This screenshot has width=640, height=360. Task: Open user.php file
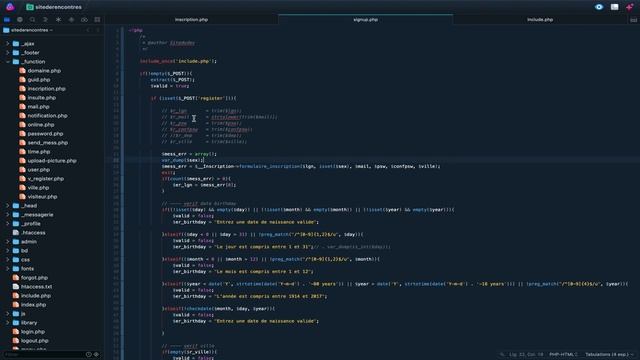pos(38,169)
